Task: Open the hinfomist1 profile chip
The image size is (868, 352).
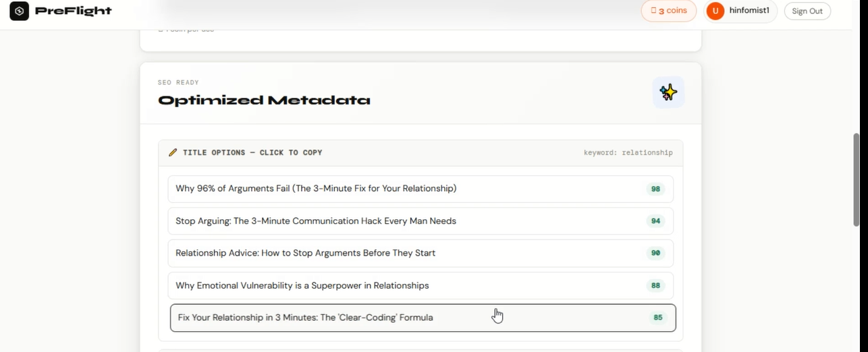Action: click(740, 11)
